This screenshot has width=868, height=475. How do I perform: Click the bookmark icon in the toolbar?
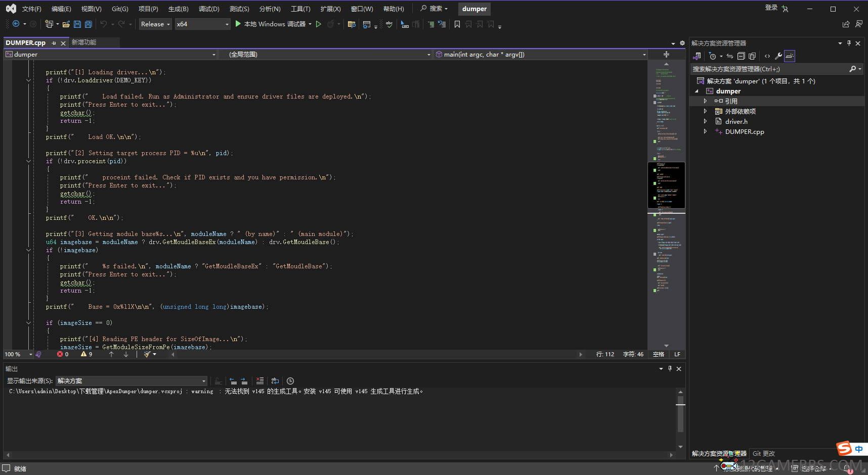[457, 24]
